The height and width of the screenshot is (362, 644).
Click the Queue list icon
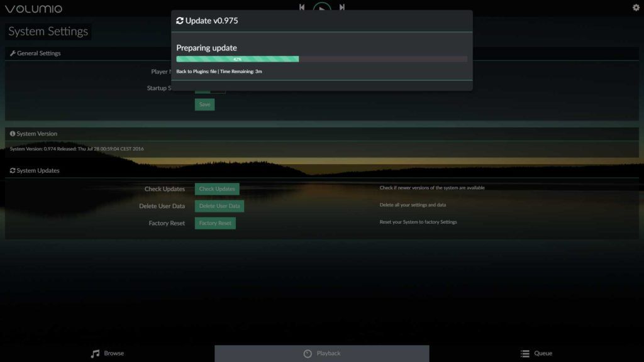coord(525,353)
